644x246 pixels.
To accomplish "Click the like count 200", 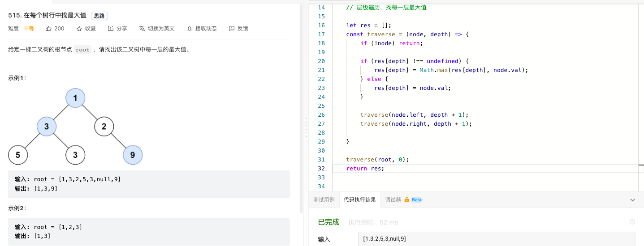I will (x=59, y=29).
